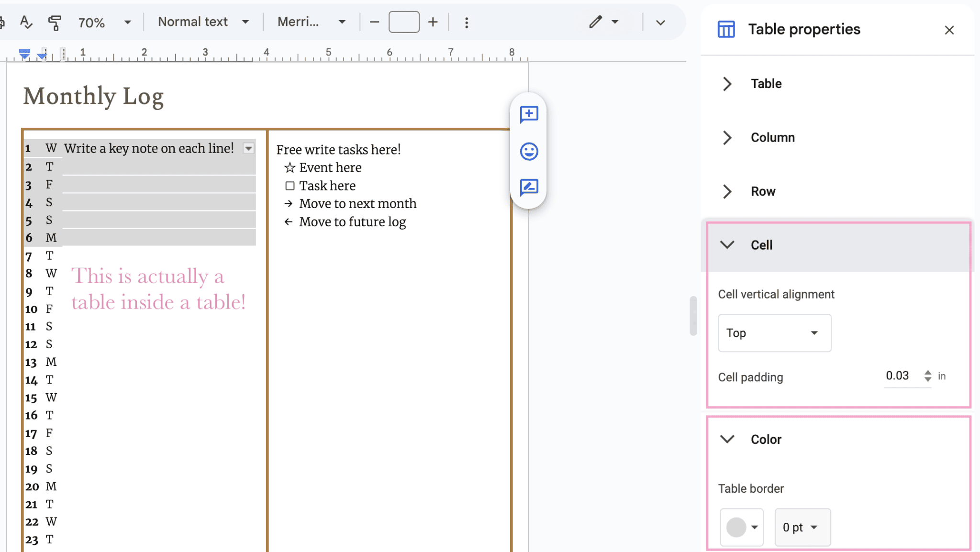Increase font size with the plus button

click(432, 22)
